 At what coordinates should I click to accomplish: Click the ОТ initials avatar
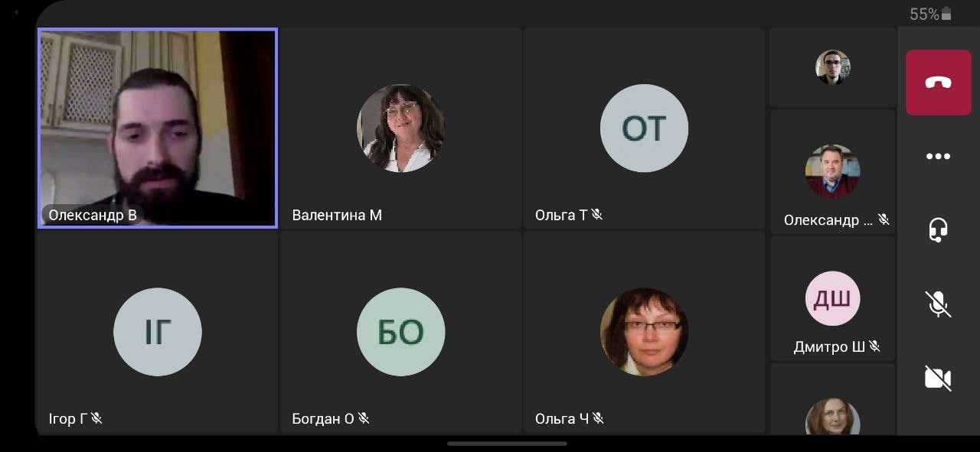(644, 128)
